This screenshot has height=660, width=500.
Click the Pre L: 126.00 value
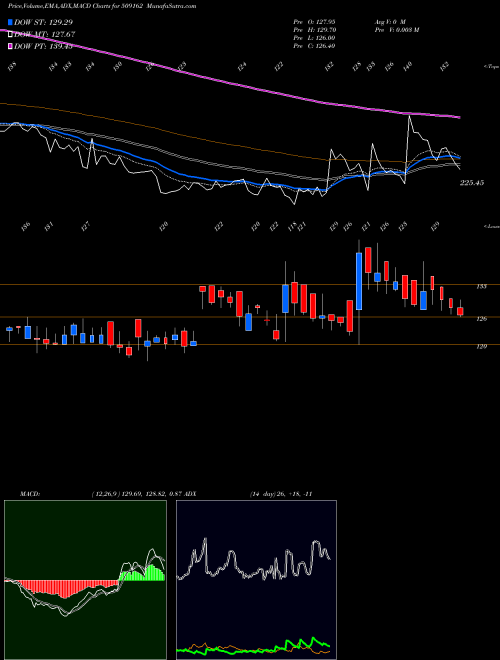(314, 38)
